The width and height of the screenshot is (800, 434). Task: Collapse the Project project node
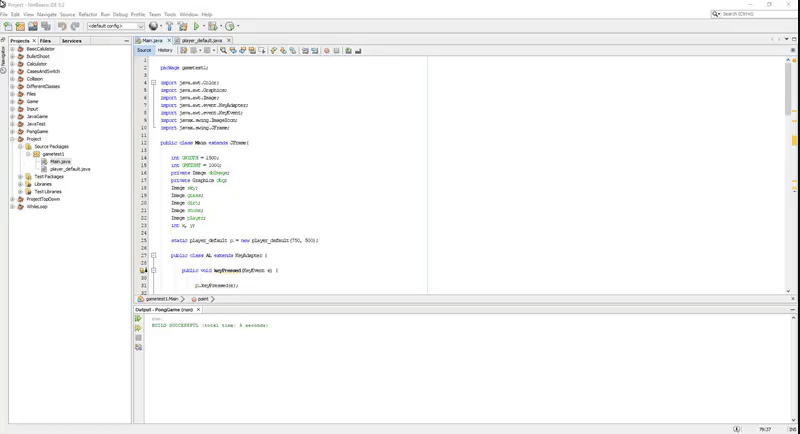[13, 139]
